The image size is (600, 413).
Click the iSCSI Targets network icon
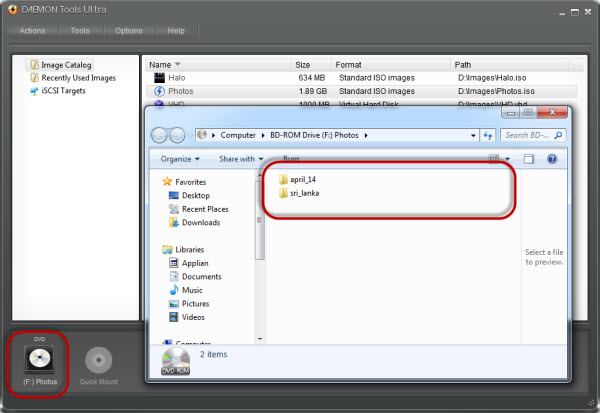click(34, 91)
